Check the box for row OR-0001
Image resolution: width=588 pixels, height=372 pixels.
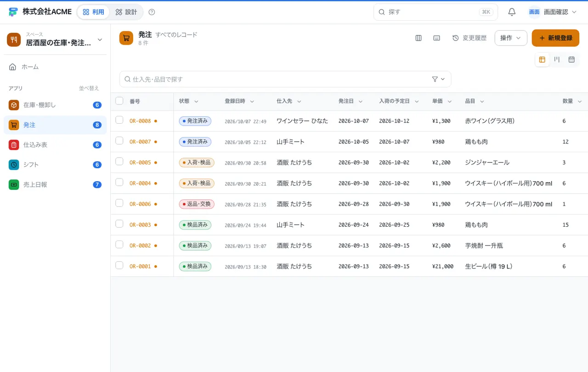(119, 265)
